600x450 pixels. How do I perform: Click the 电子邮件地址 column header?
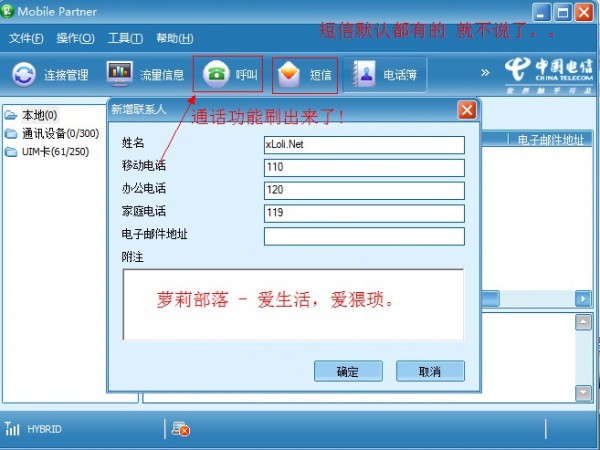tap(550, 140)
